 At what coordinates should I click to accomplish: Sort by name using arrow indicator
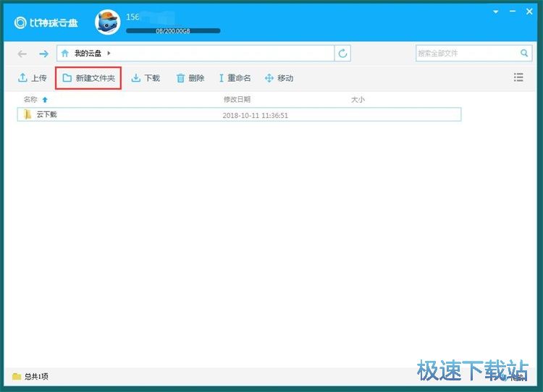pyautogui.click(x=45, y=100)
